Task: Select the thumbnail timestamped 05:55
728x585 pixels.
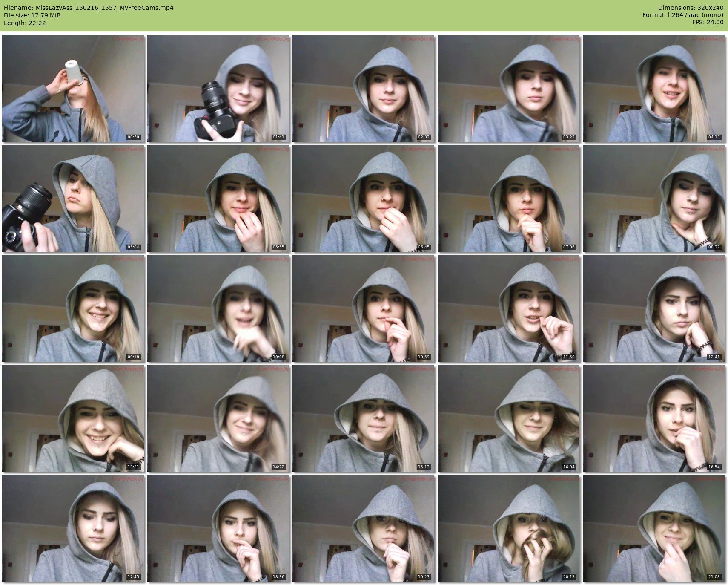Action: click(218, 199)
